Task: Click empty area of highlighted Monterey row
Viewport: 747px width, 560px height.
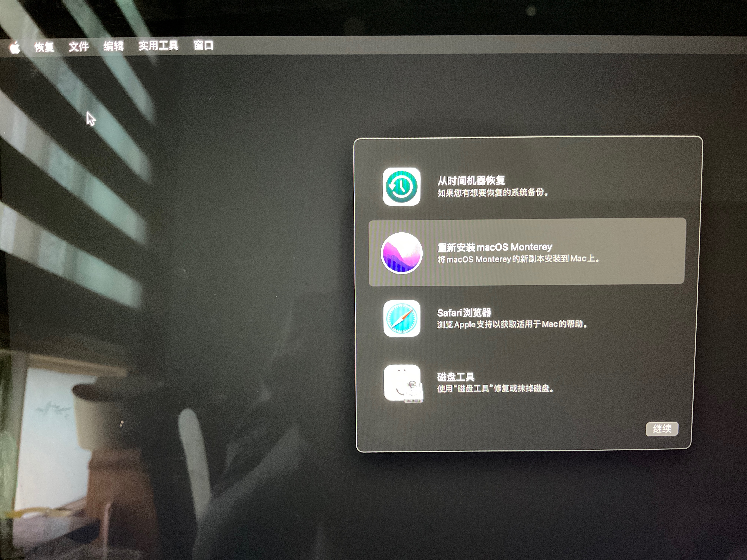Action: (x=642, y=251)
